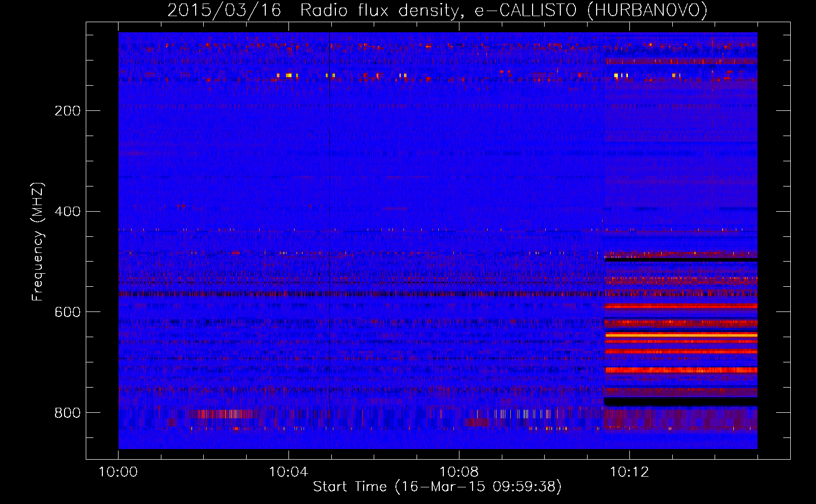Click the 10:12 time axis label

[629, 472]
